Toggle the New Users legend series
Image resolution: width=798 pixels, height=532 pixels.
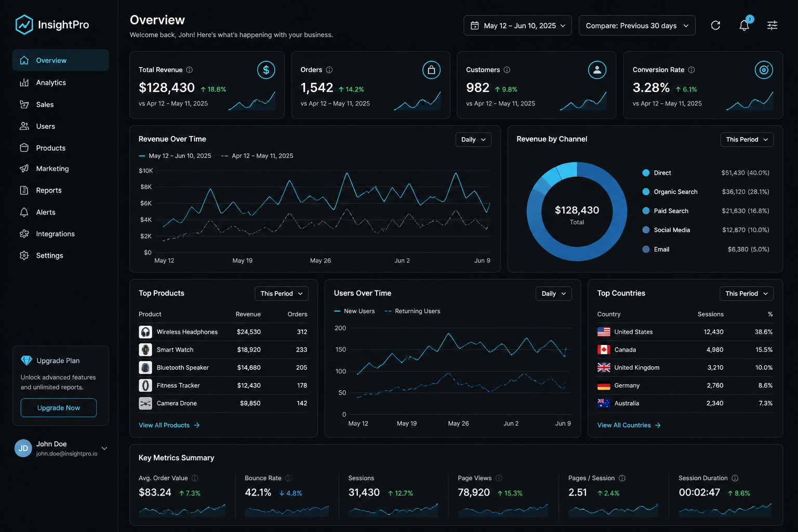click(x=354, y=311)
